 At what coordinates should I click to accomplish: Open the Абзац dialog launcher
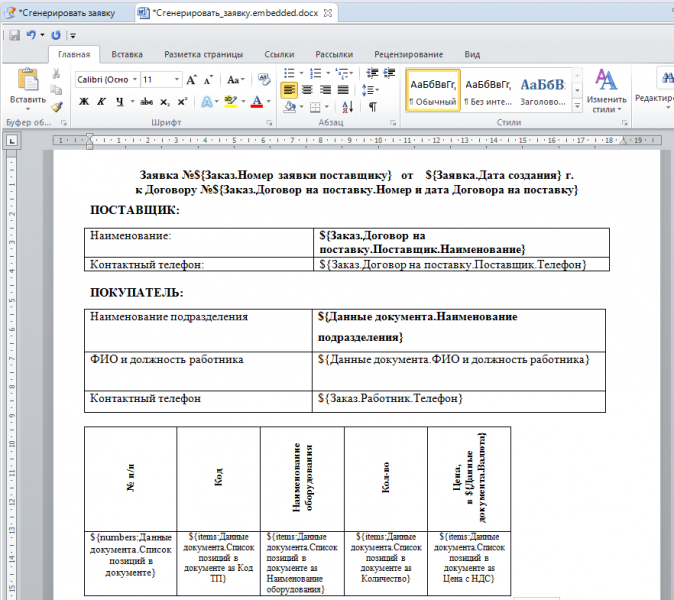click(393, 123)
